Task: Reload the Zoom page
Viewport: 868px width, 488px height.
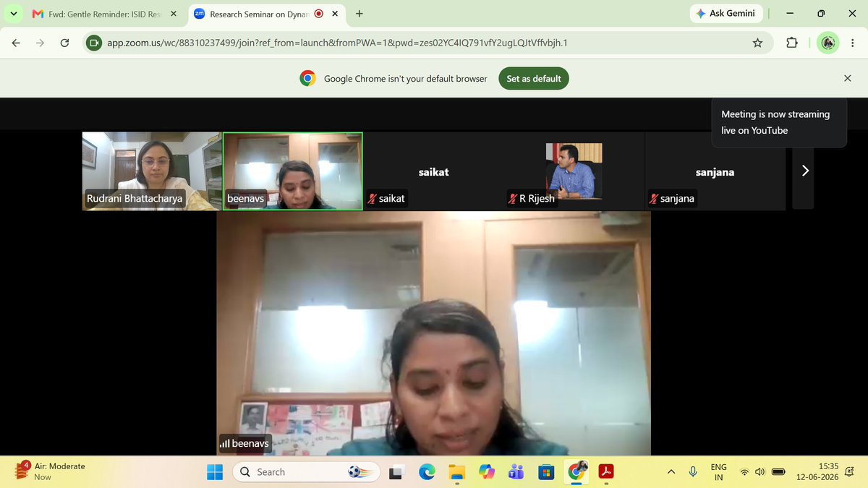Action: [64, 43]
